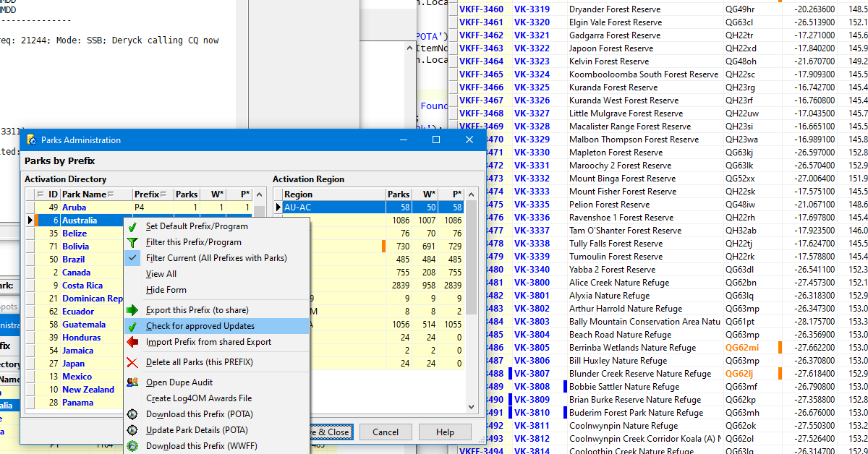Click the row pointer arrow beside Australia

[30, 220]
